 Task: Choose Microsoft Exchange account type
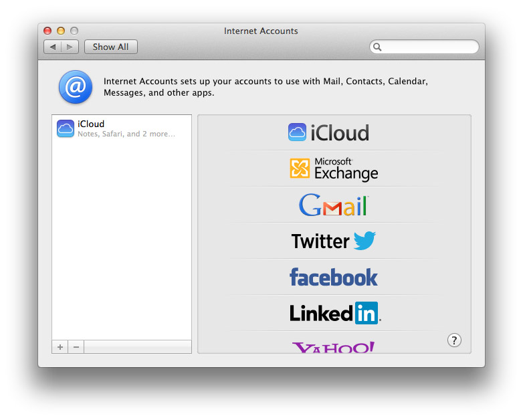(x=334, y=169)
